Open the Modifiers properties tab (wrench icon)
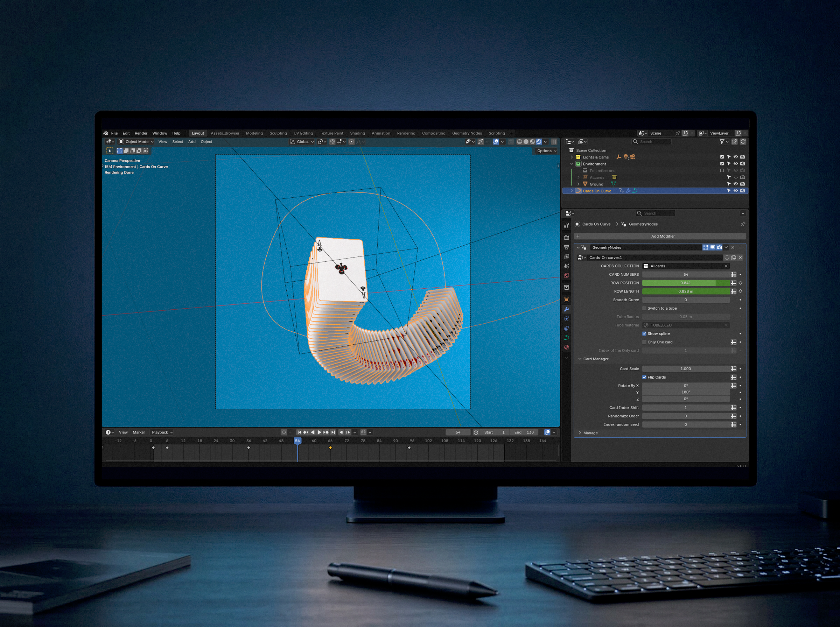 [566, 309]
